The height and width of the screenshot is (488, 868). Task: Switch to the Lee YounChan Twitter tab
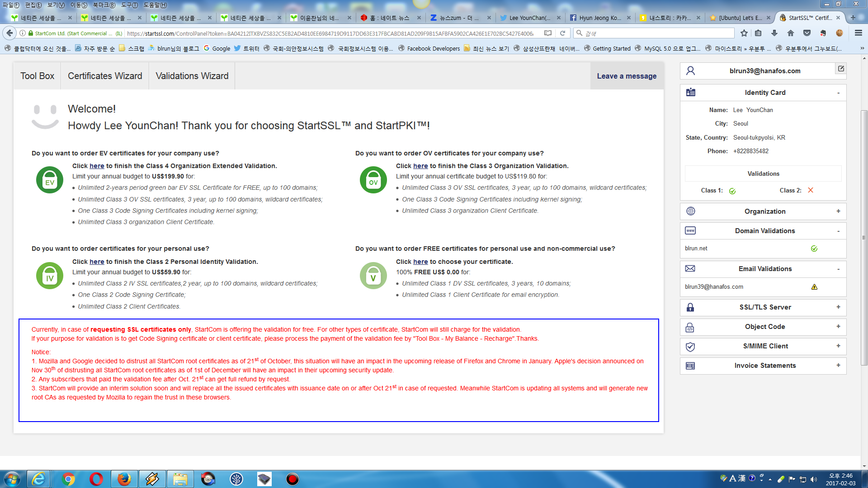point(530,18)
